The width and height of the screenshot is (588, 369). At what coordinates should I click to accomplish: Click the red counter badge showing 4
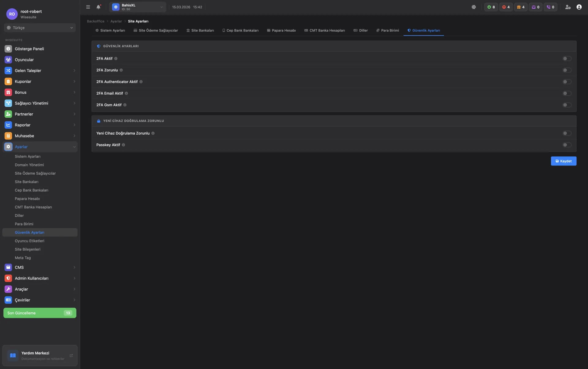(506, 7)
